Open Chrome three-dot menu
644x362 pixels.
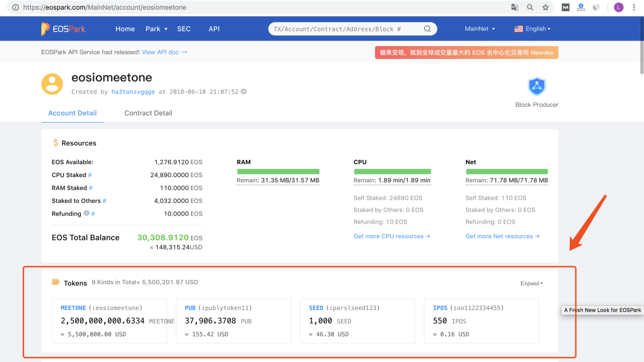[635, 8]
